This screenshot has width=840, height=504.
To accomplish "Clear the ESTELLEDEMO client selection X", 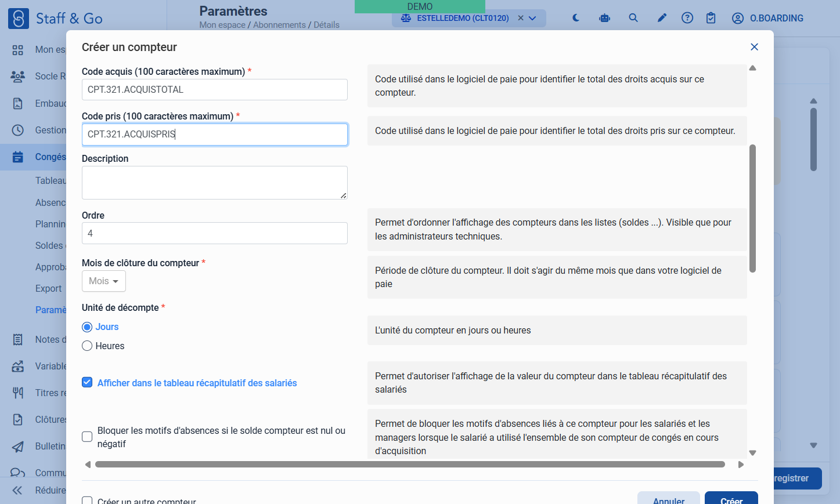I will pos(521,18).
